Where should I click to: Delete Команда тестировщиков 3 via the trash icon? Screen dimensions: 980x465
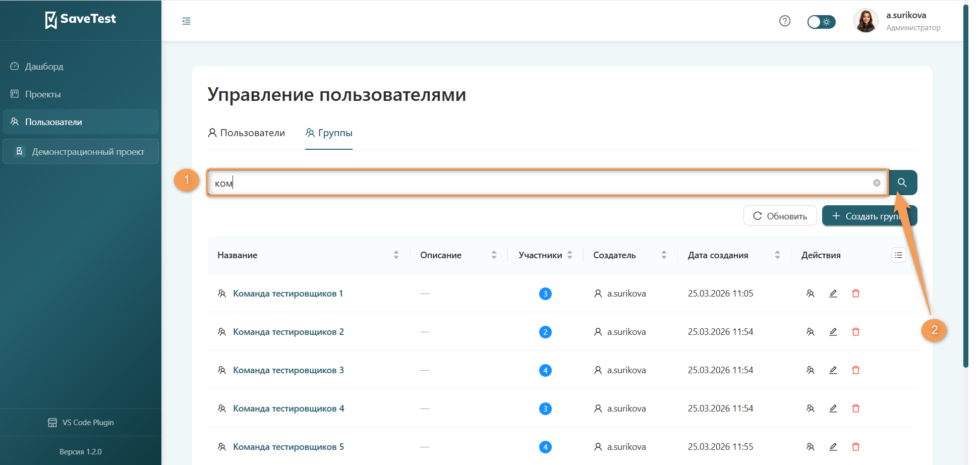tap(856, 370)
